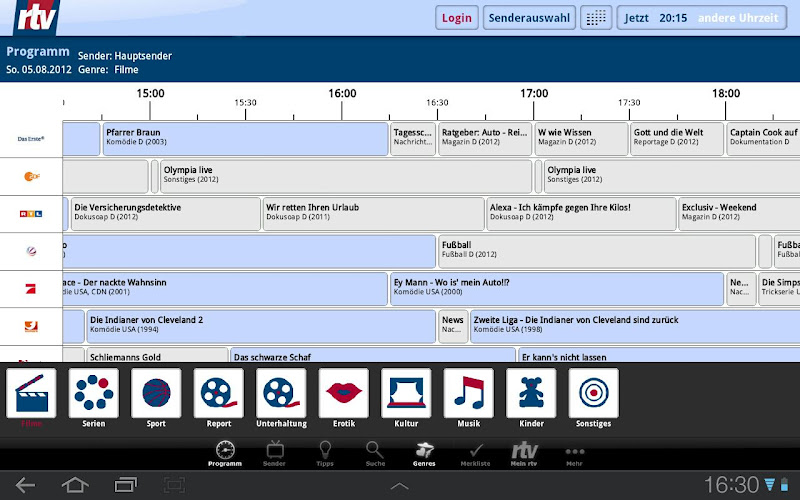Open Android recent apps
800x500 pixels.
(x=126, y=485)
